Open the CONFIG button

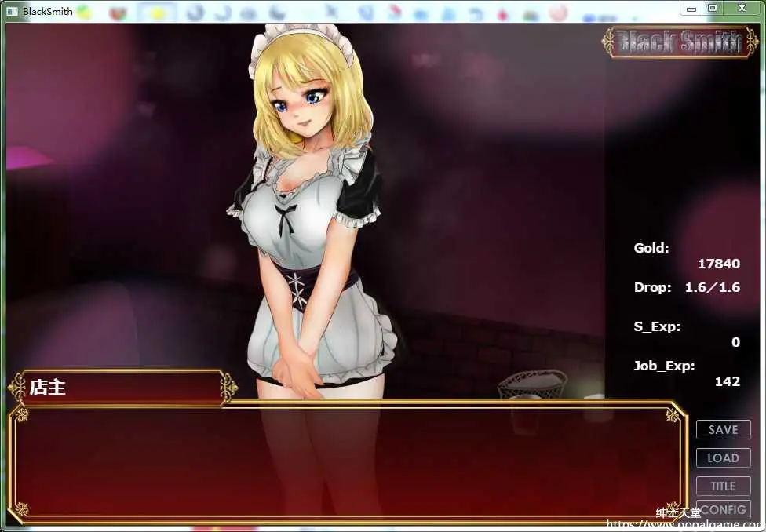point(723,509)
